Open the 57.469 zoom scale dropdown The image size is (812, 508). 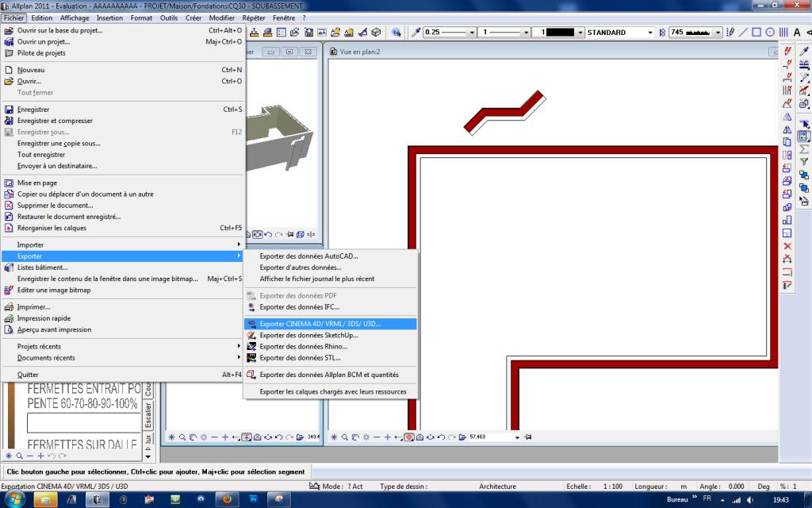coord(517,437)
